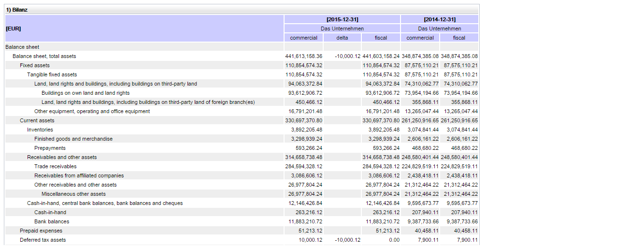Viewport: 644px width, 248px height.
Task: Select 'Finished goods and merchandise' row
Action: [x=73, y=139]
